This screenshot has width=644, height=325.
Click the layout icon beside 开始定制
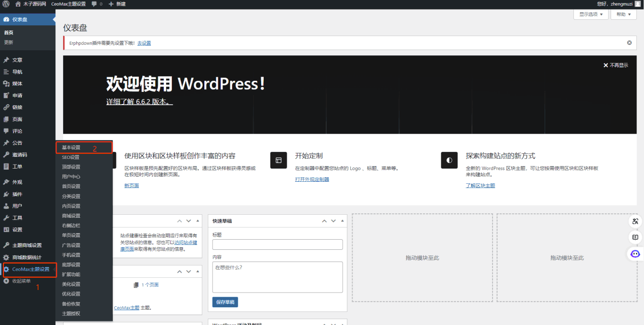pyautogui.click(x=279, y=160)
